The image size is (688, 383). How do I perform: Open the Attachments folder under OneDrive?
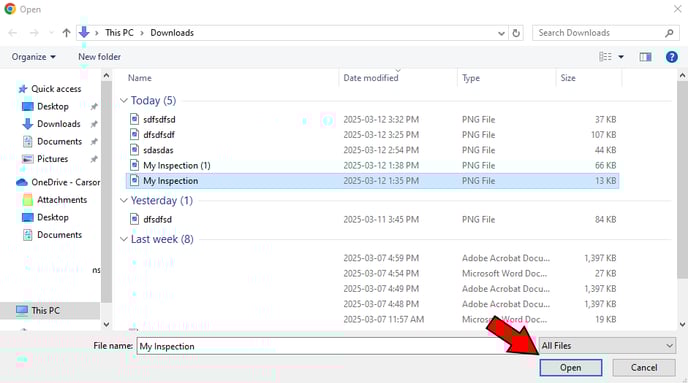pos(54,200)
